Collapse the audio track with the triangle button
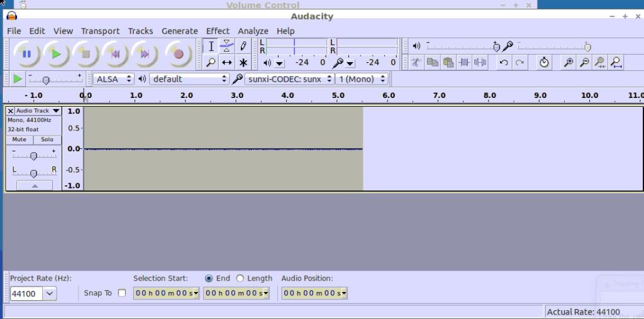The height and width of the screenshot is (319, 644). coord(35,185)
